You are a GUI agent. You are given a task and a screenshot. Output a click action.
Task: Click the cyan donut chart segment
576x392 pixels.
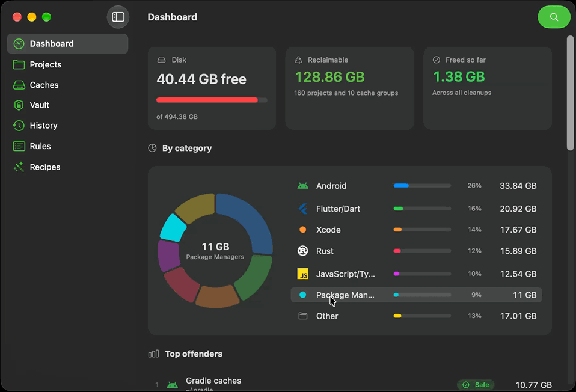173,228
